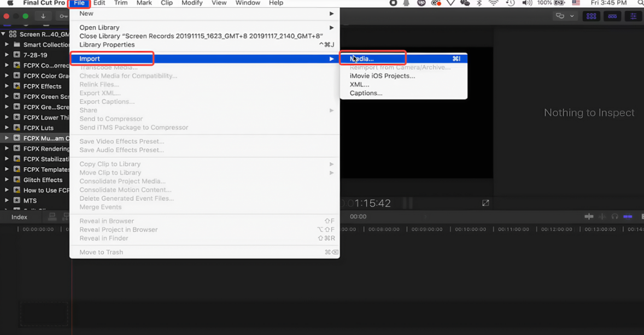Select the Smart Collections folder icon

[17, 44]
